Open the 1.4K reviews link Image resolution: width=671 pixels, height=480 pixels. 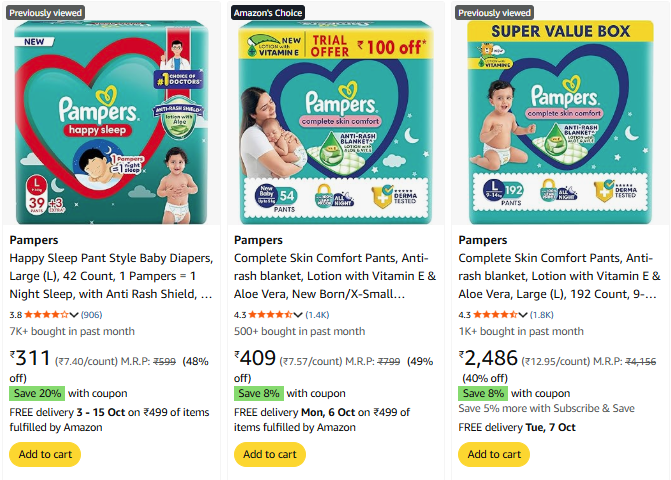tap(317, 315)
